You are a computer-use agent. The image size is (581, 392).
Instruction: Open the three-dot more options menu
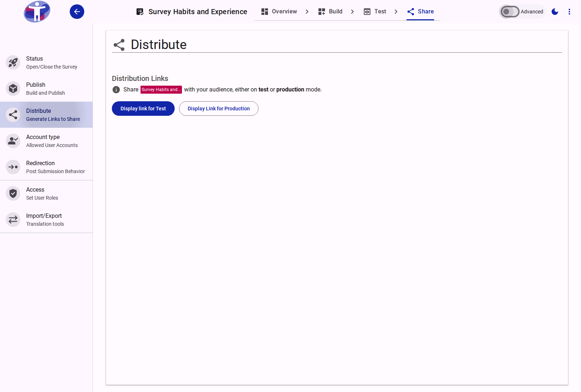[569, 12]
